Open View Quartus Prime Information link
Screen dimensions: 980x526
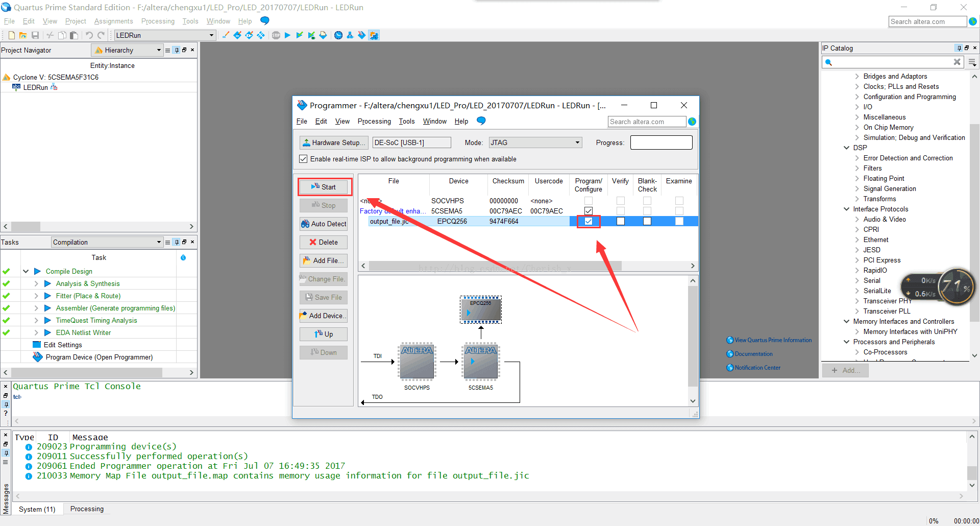pyautogui.click(x=773, y=340)
